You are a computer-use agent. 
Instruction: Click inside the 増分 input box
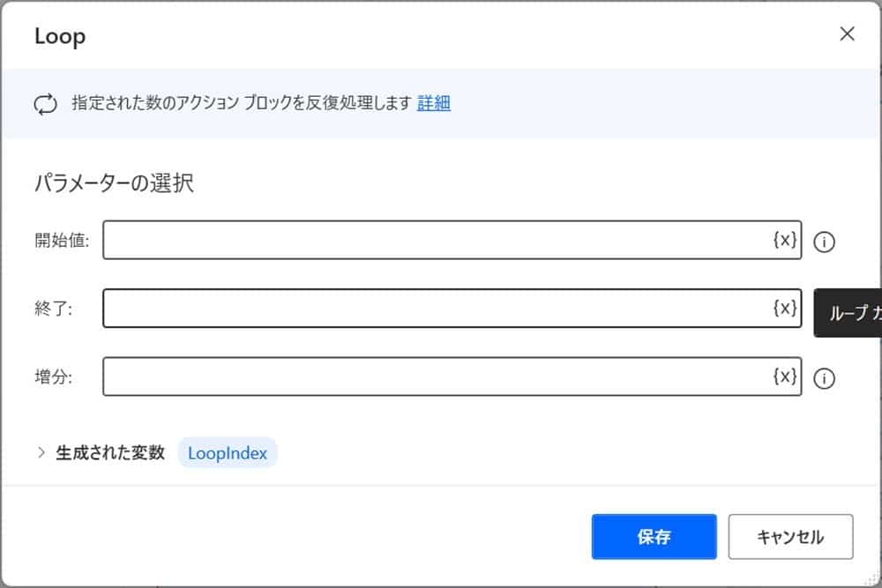pyautogui.click(x=397, y=376)
